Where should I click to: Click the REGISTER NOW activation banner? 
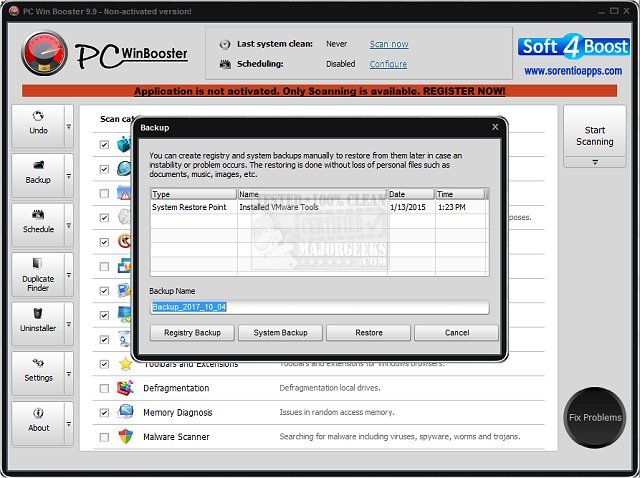[320, 91]
